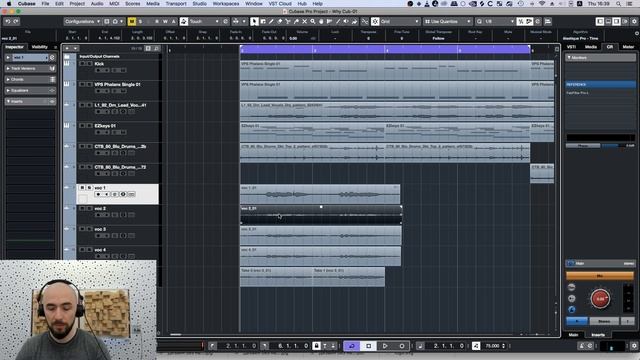Select the Object Selection arrow tool
Screen dimensions: 640x360
click(x=254, y=21)
